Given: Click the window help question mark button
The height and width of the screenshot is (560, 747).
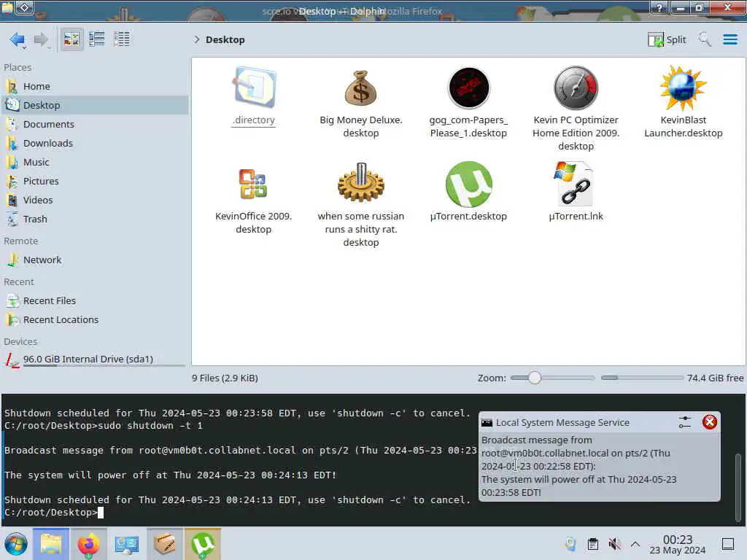Looking at the screenshot, I should 659,7.
